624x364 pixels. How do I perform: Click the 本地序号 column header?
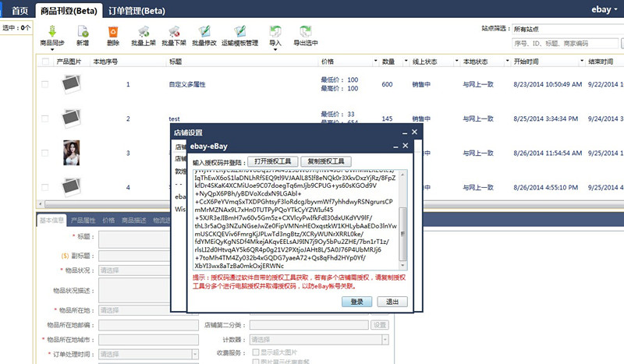click(x=105, y=62)
